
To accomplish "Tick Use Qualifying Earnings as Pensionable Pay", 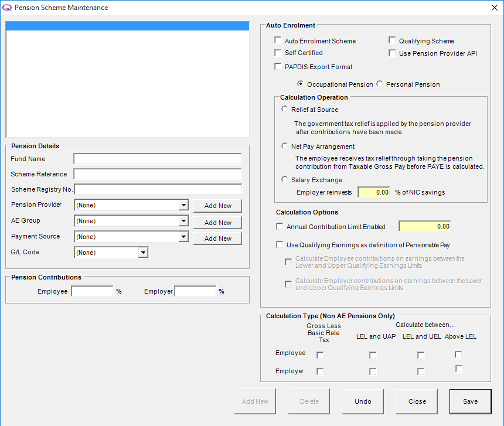I will 280,245.
